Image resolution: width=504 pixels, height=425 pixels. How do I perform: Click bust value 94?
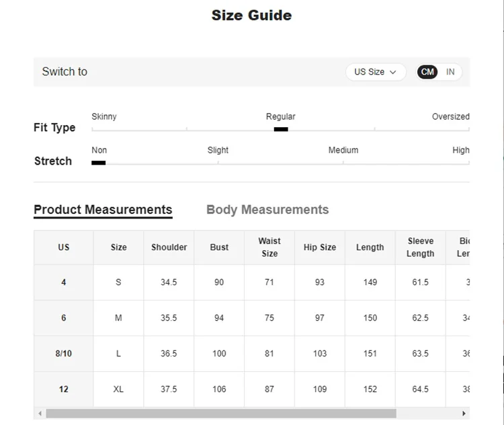pyautogui.click(x=219, y=318)
